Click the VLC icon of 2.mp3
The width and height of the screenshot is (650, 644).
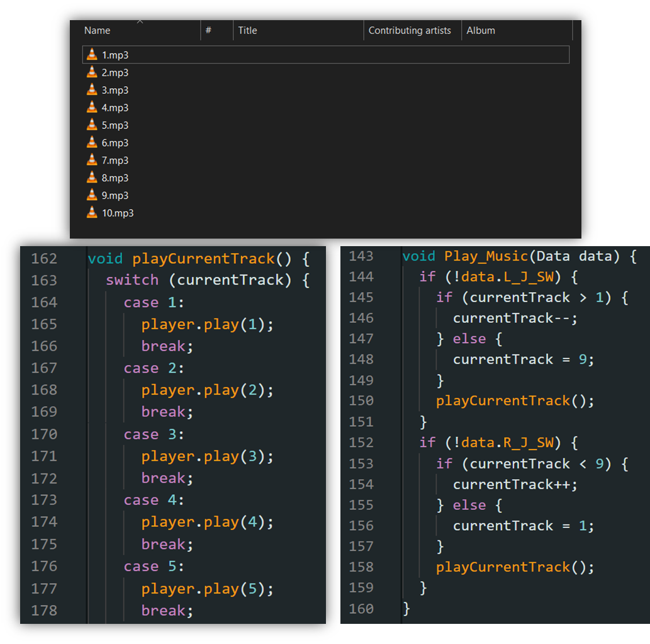tap(92, 72)
